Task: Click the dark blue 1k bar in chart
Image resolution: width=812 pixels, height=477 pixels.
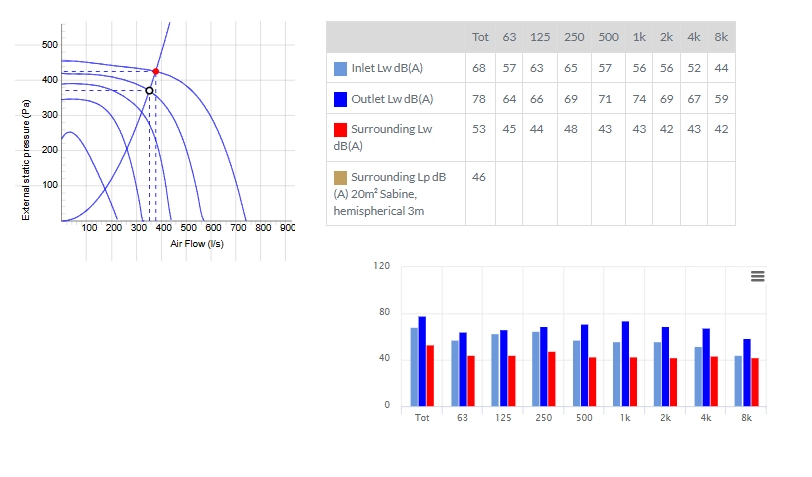Action: click(625, 364)
